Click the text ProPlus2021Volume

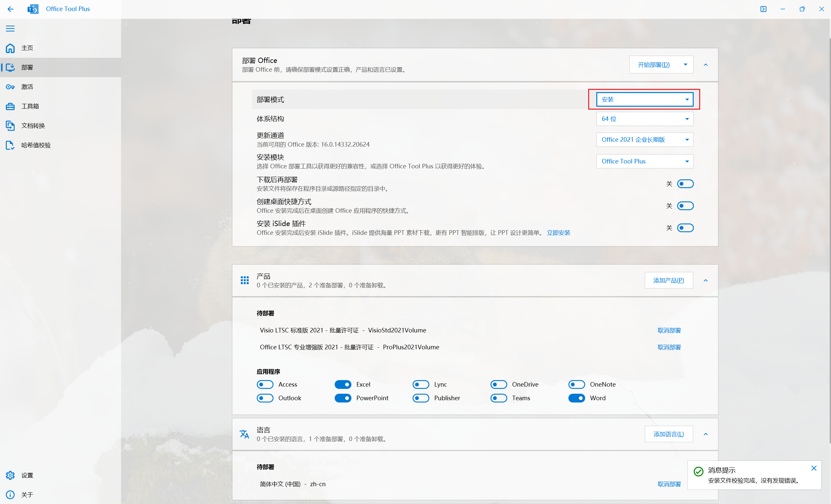[411, 347]
